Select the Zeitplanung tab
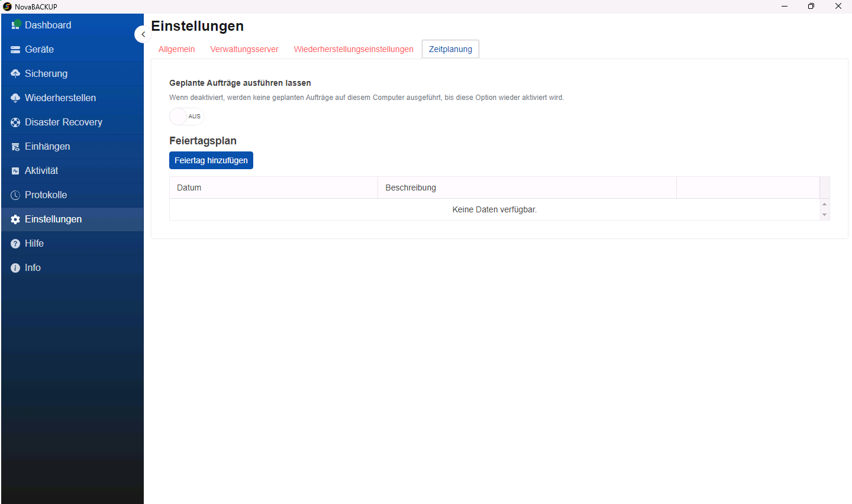Image resolution: width=852 pixels, height=504 pixels. [x=450, y=49]
